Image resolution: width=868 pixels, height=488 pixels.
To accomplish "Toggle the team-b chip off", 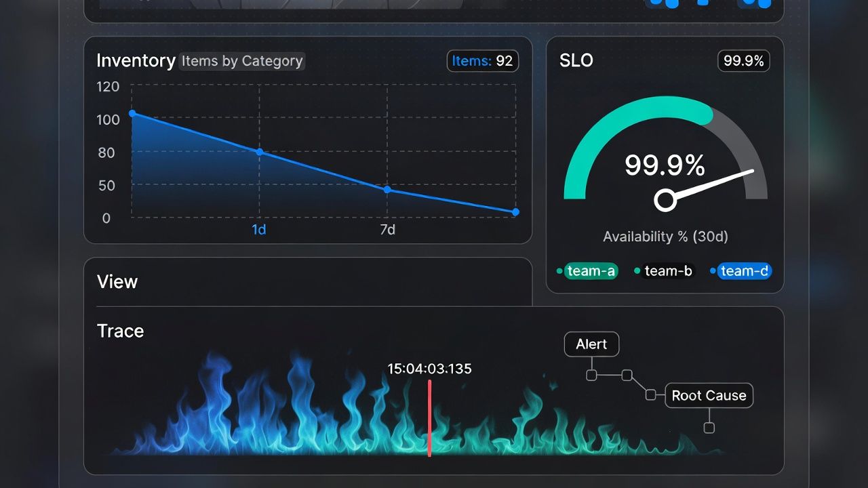I will 668,270.
